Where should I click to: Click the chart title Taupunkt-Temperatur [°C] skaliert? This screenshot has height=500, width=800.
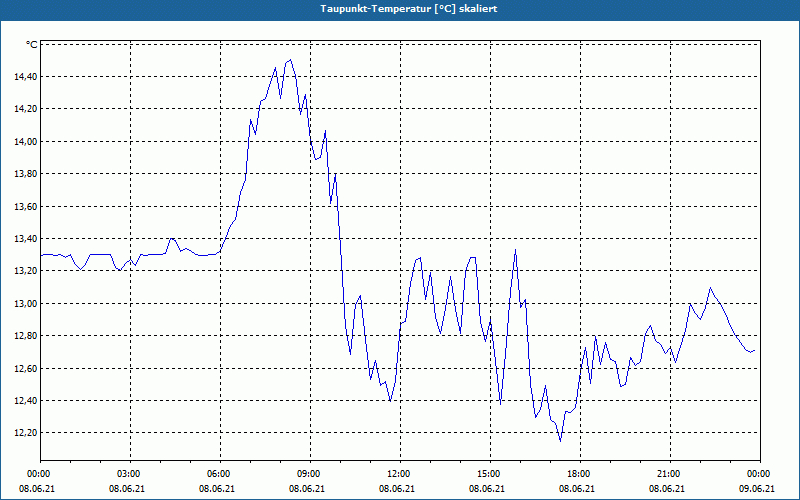(409, 9)
